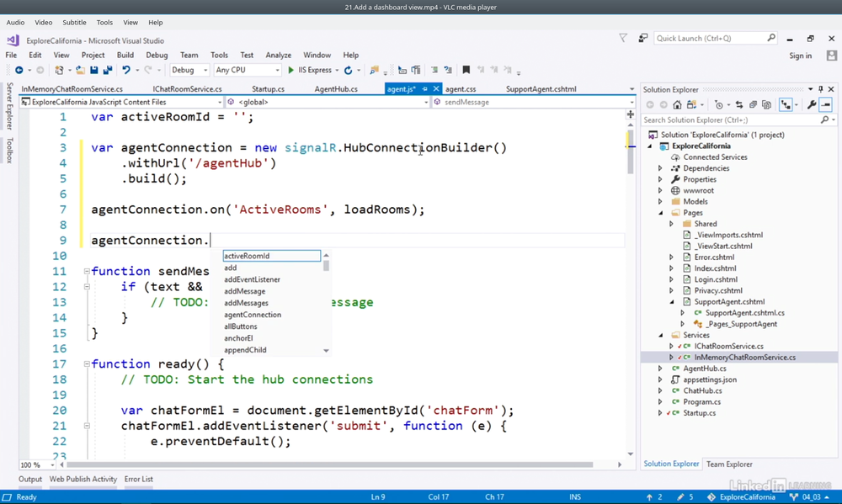This screenshot has width=842, height=504.
Task: Open Properties with the wrench icon
Action: [812, 104]
